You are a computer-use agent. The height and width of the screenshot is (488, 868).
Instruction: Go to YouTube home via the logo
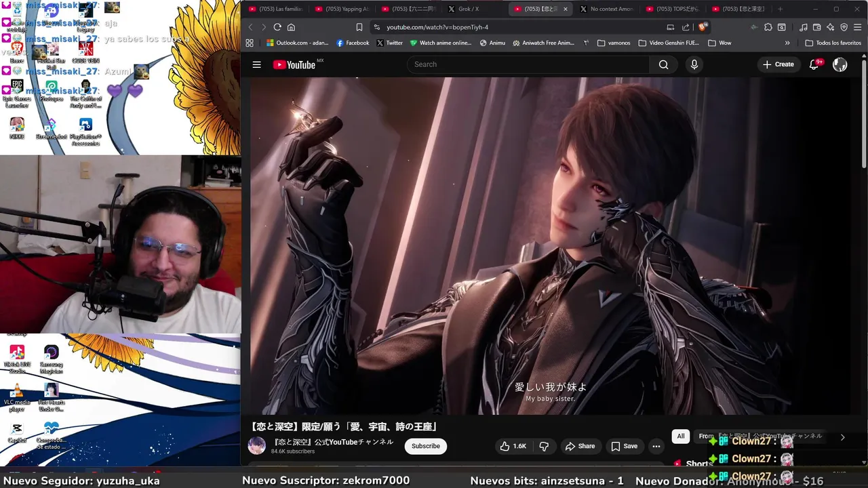tap(294, 64)
